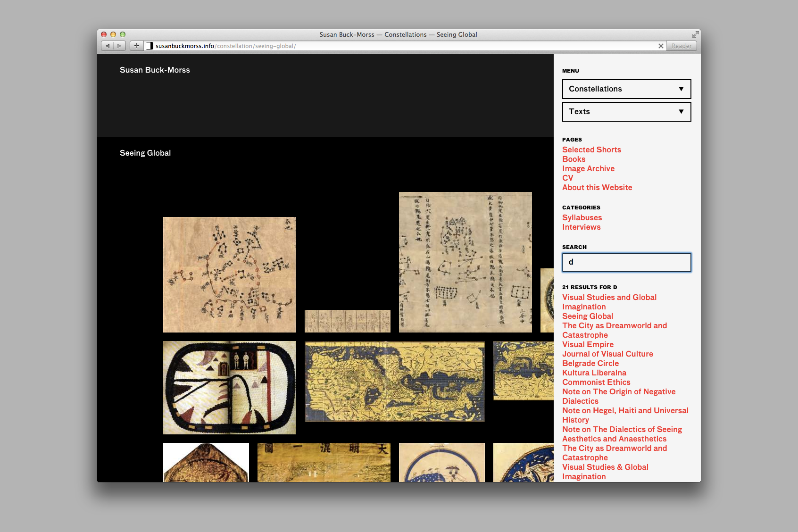Click the green zoom window button
The width and height of the screenshot is (798, 532).
[x=123, y=34]
